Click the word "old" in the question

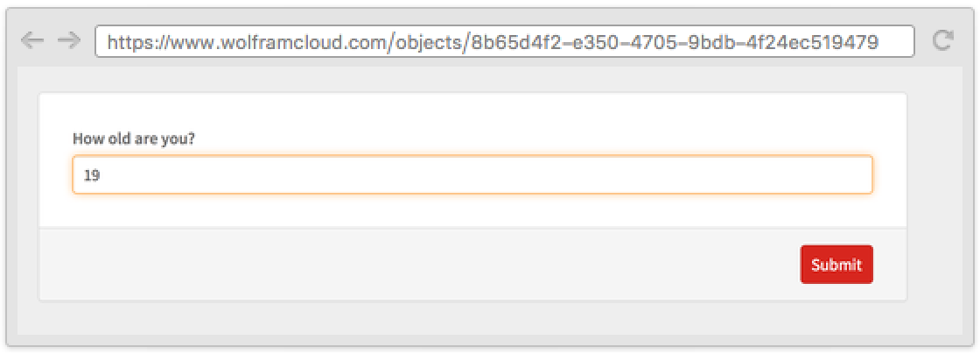click(118, 138)
